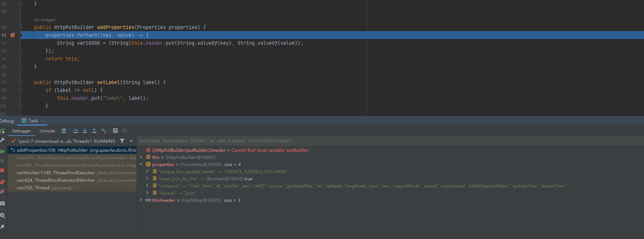Run to Cursor using toolbar icon
This screenshot has height=239, width=644.
tap(104, 131)
